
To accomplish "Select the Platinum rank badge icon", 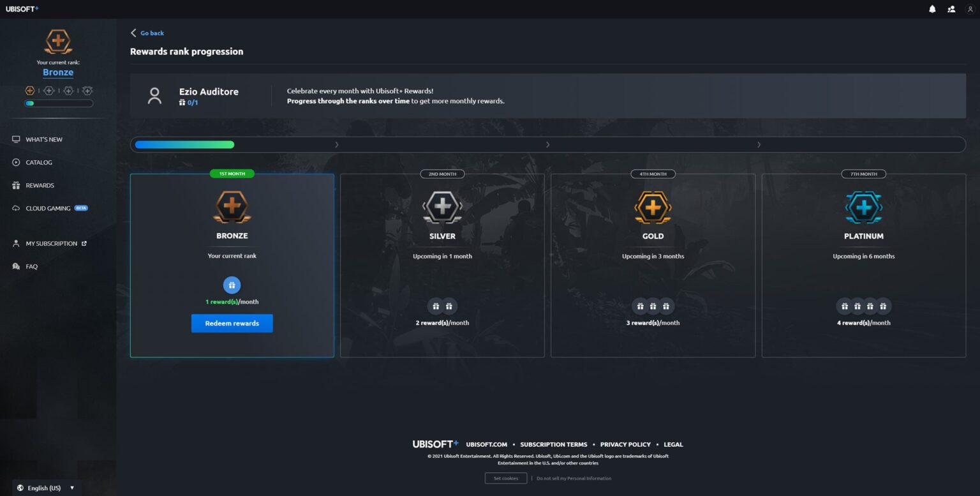I will coord(863,207).
